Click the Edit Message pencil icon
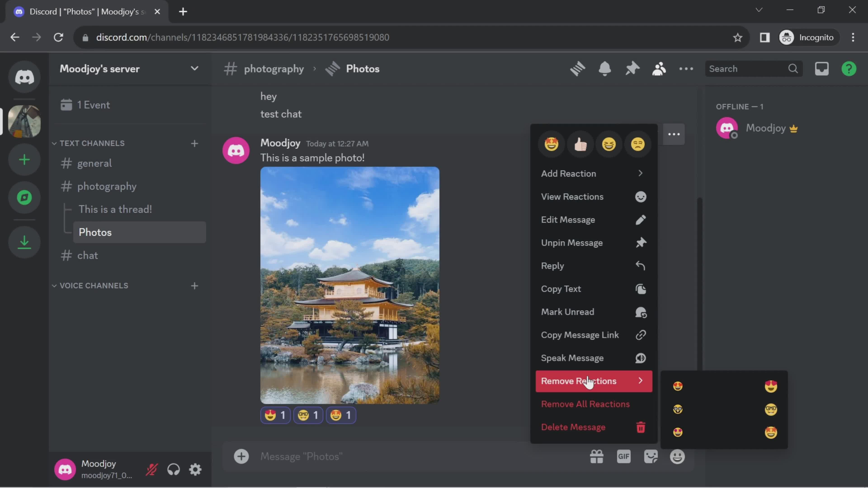The width and height of the screenshot is (868, 488). pyautogui.click(x=641, y=220)
